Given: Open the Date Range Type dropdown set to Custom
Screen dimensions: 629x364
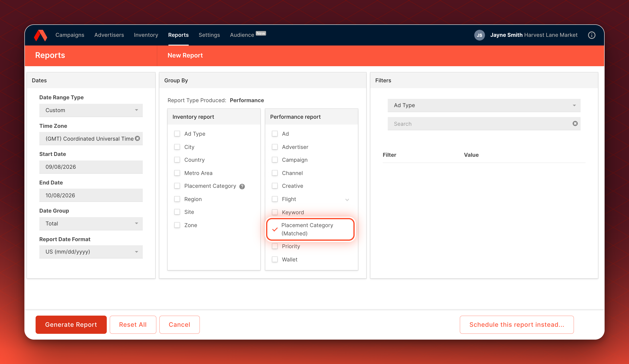Looking at the screenshot, I should (x=91, y=110).
